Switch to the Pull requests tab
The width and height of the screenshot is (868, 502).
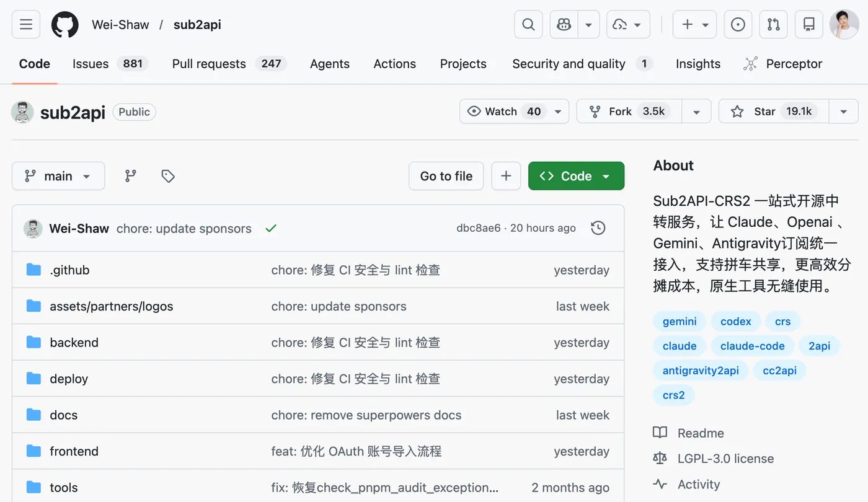(229, 64)
